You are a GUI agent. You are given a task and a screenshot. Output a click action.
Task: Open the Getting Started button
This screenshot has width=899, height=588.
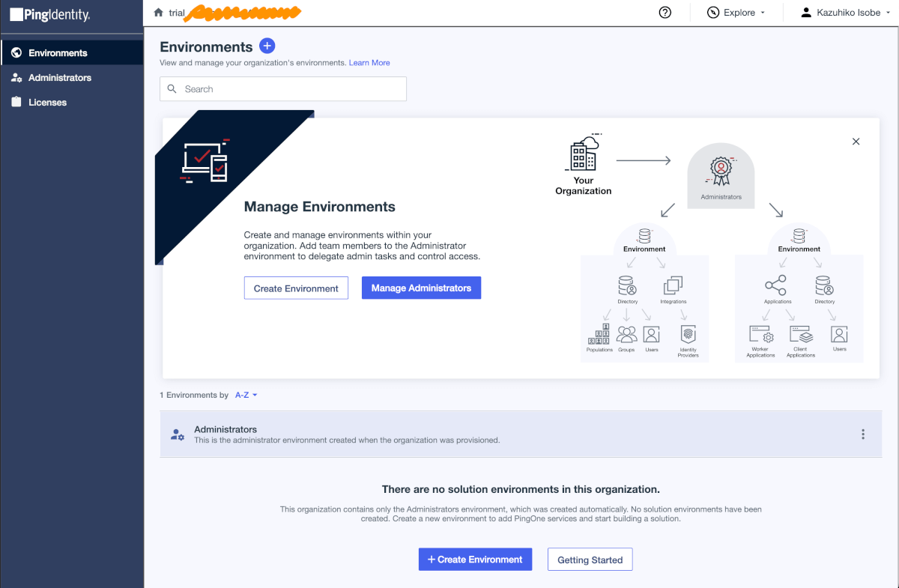tap(590, 560)
